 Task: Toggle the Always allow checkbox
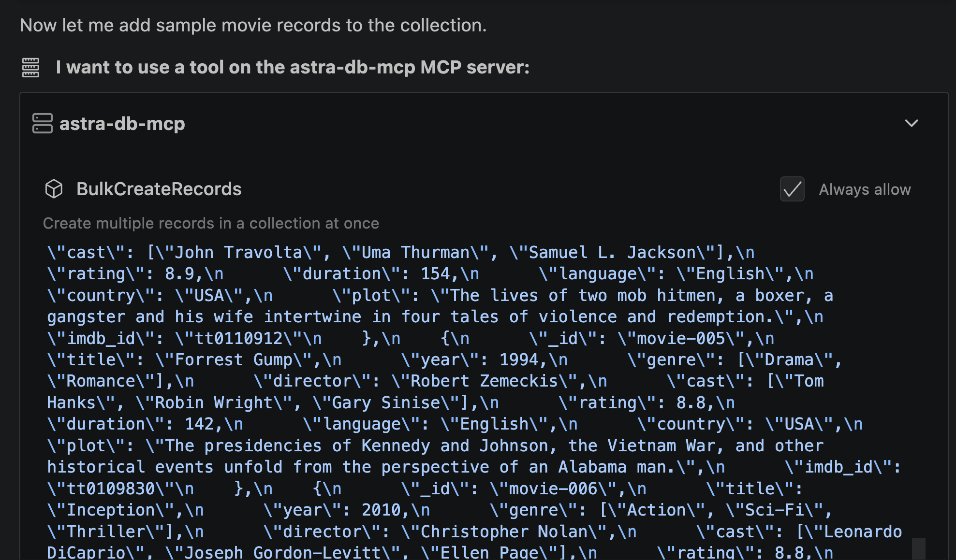click(792, 189)
